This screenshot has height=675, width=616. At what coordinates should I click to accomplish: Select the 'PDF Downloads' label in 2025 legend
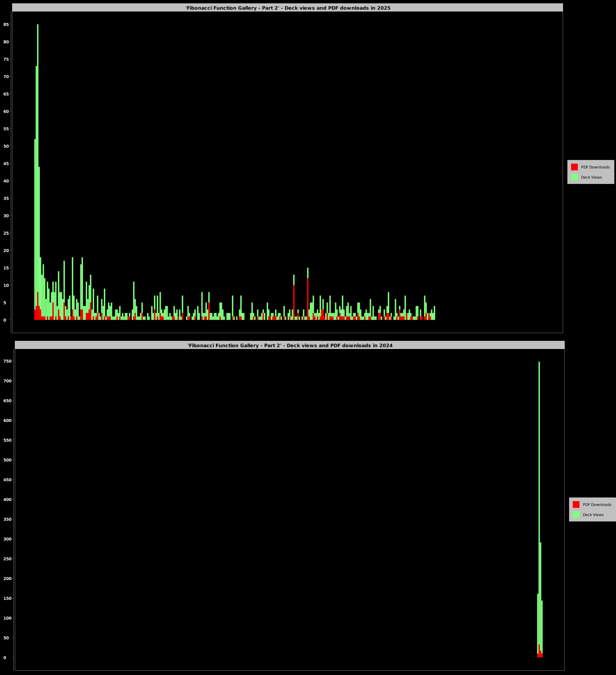(x=595, y=167)
